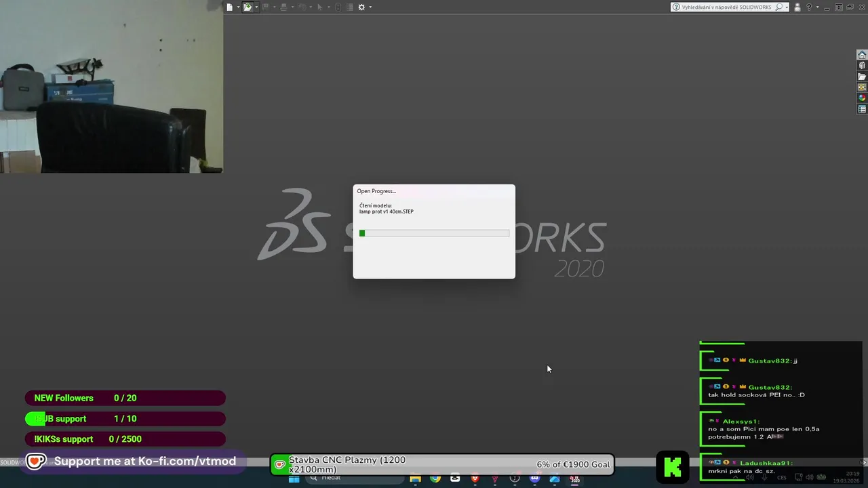Open File Explorer from the taskbar

tap(415, 479)
